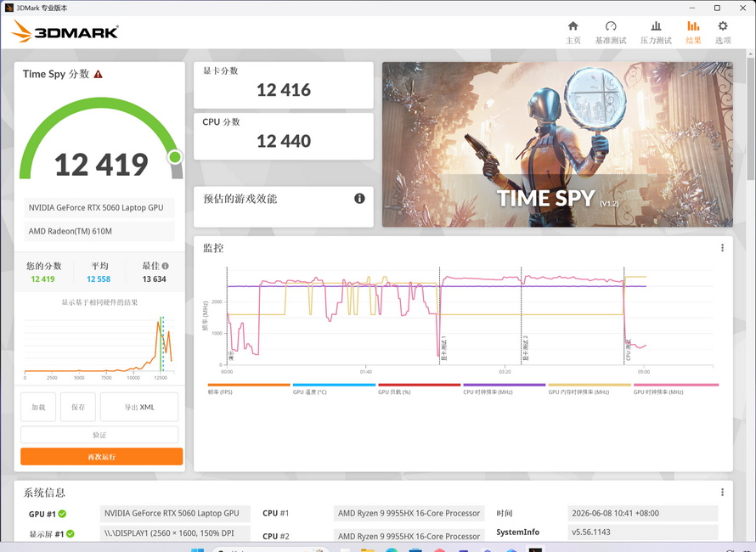Image resolution: width=756 pixels, height=552 pixels.
Task: Click the 导出 XML export button
Action: click(139, 407)
